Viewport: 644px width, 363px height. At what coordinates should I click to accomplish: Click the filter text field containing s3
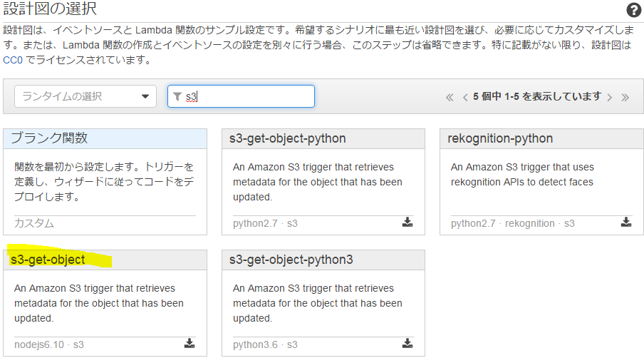(x=241, y=96)
